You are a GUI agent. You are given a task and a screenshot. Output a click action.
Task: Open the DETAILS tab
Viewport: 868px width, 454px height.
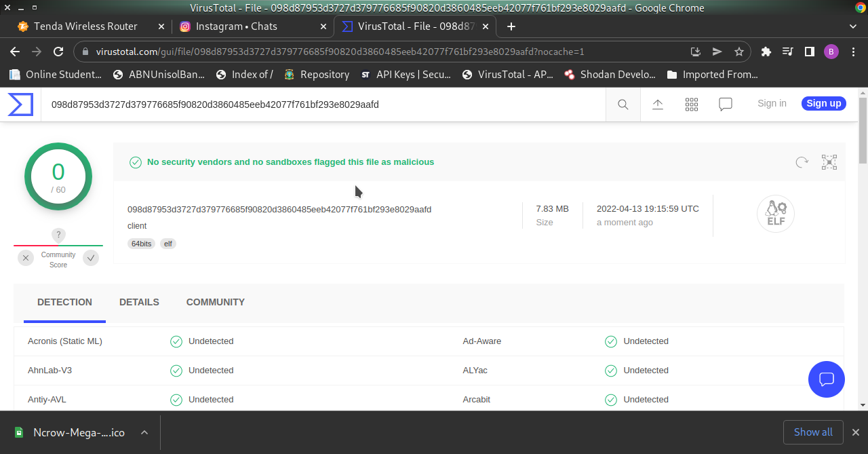[x=139, y=303]
